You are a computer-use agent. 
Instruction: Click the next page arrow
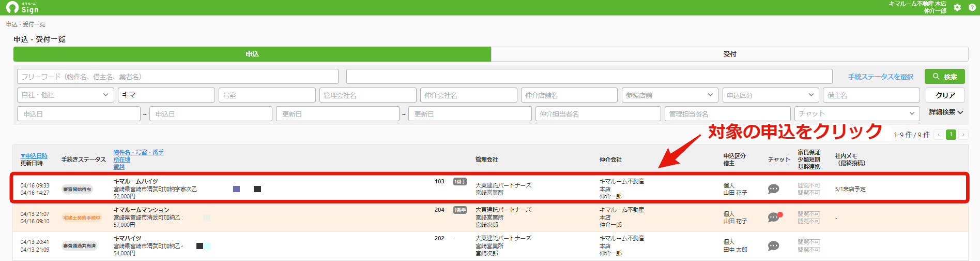pos(963,135)
